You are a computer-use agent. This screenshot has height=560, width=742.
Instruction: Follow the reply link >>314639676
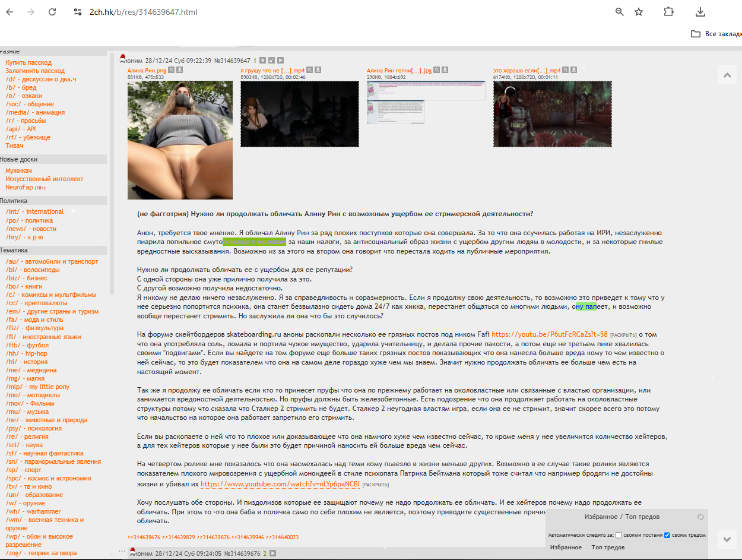coord(144,537)
